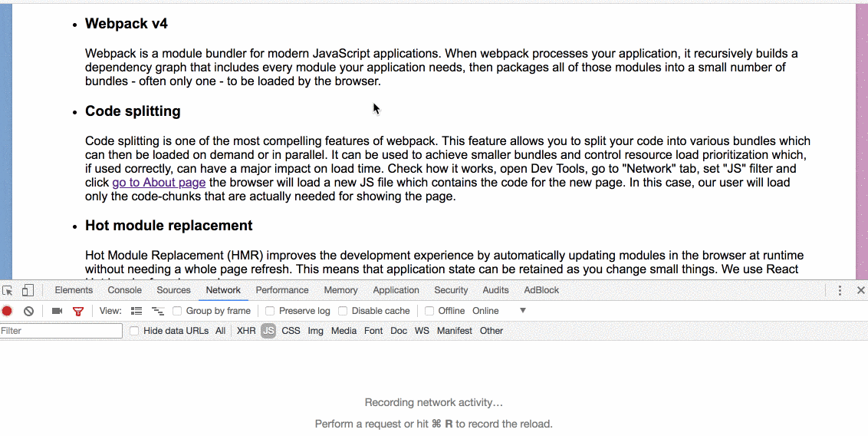
Task: Filter requests by Other type
Action: [492, 331]
